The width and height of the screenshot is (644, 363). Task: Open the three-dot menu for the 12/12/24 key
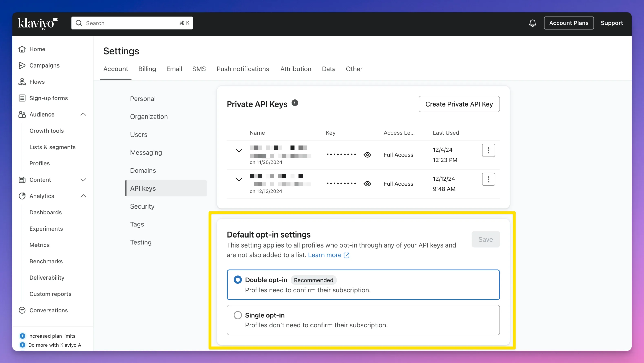(488, 179)
